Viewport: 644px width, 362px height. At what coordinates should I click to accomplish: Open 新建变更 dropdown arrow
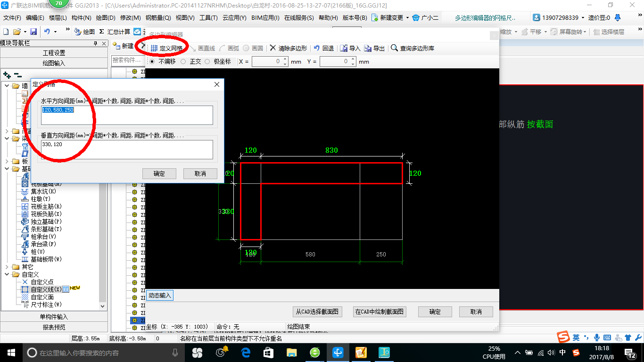(x=407, y=17)
